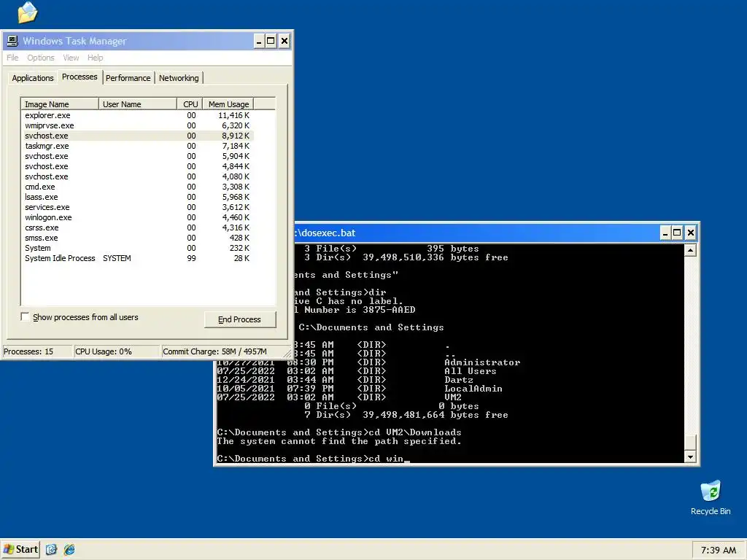Minimize the Windows Task Manager window
The height and width of the screenshot is (560, 747).
coord(258,41)
